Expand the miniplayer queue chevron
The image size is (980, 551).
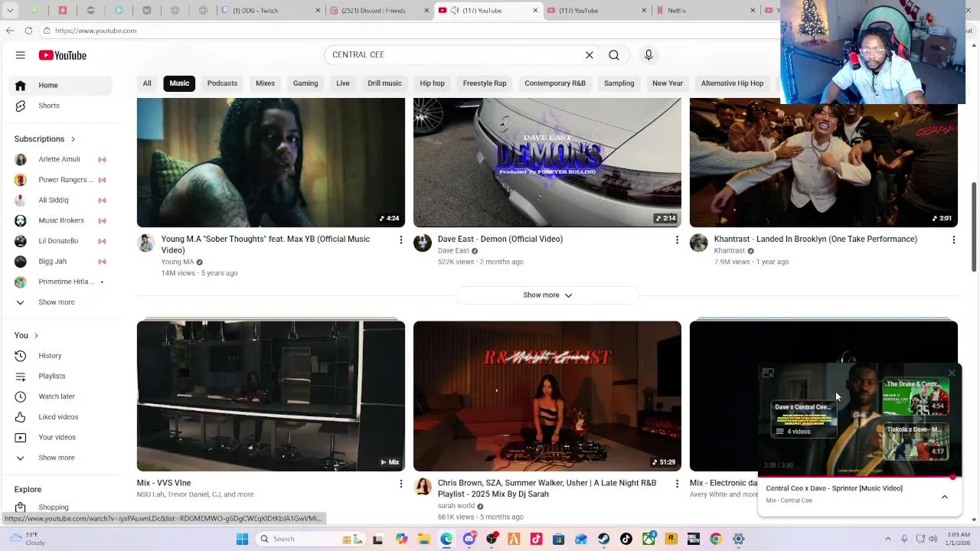(x=945, y=497)
